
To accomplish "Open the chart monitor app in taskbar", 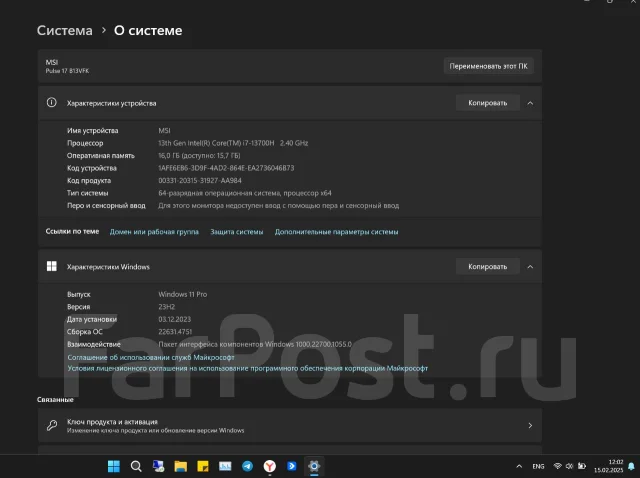I will pos(225,466).
